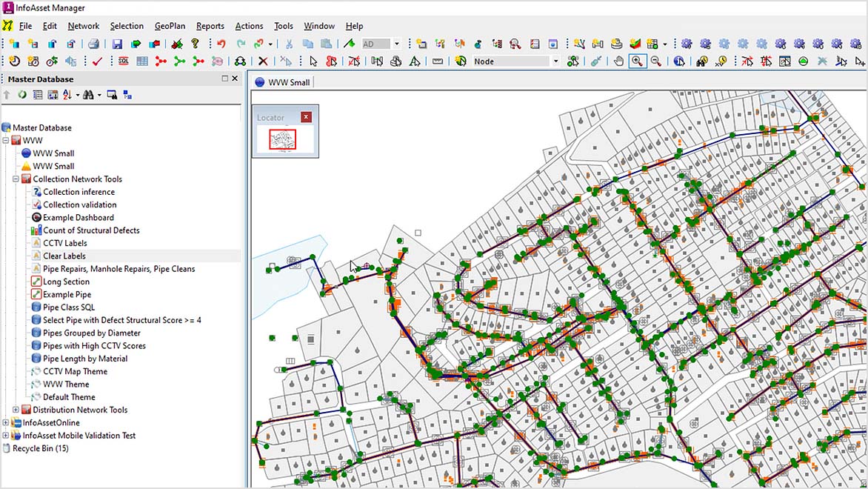Toggle the Zoom In magnifier tool
This screenshot has height=489, width=868.
[636, 61]
